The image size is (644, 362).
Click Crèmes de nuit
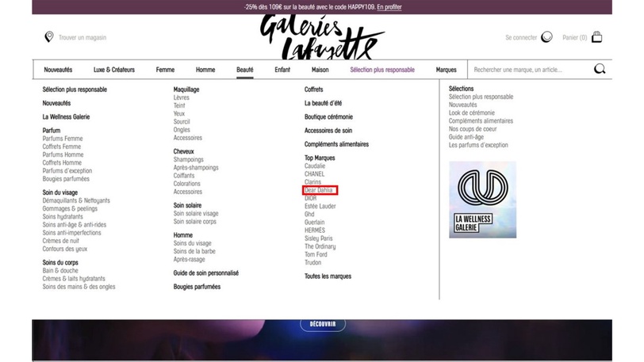[x=60, y=241]
